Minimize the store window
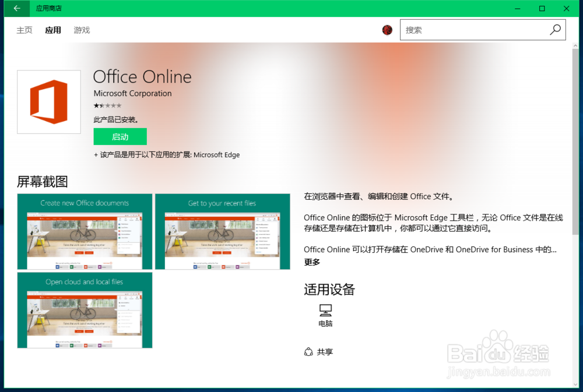Image resolution: width=583 pixels, height=392 pixels. (x=517, y=8)
